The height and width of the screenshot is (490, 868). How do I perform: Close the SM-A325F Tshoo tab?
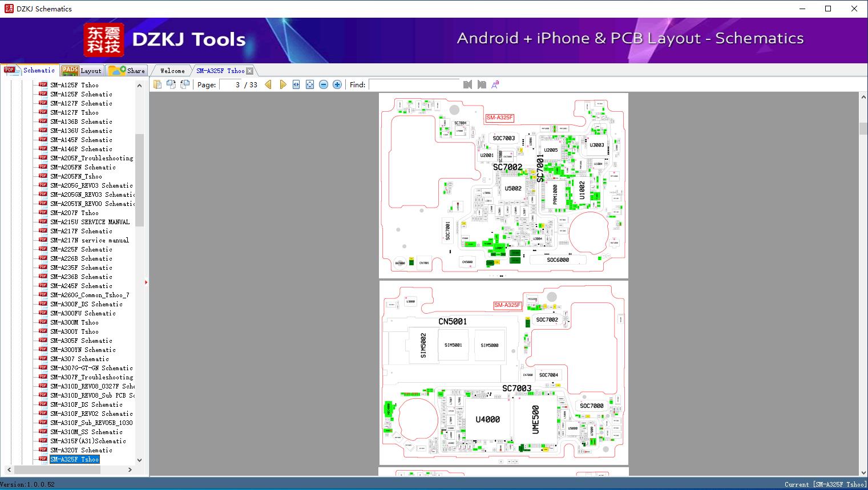(249, 71)
